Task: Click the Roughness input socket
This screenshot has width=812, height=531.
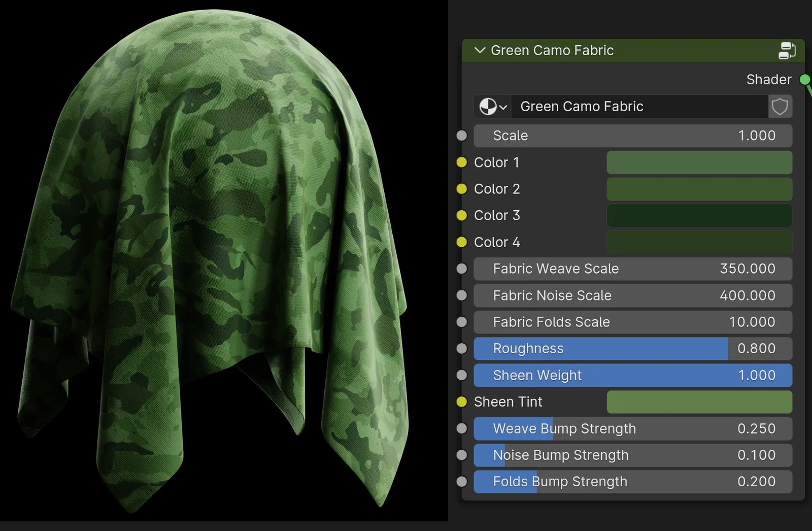Action: 462,349
